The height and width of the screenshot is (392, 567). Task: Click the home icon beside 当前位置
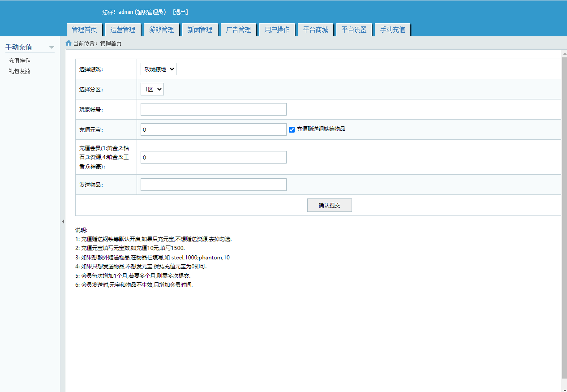click(69, 43)
